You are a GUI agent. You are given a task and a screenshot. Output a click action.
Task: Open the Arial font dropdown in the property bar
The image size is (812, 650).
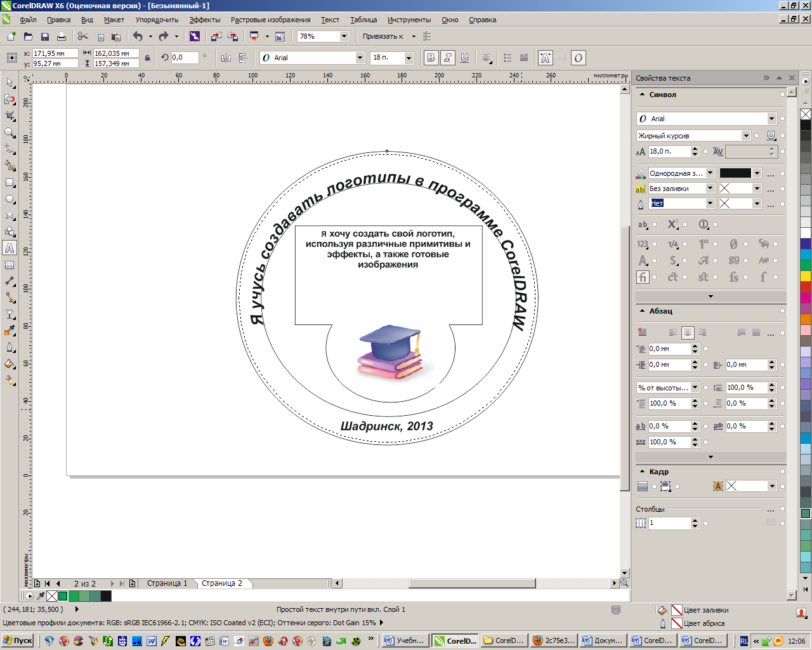point(360,58)
